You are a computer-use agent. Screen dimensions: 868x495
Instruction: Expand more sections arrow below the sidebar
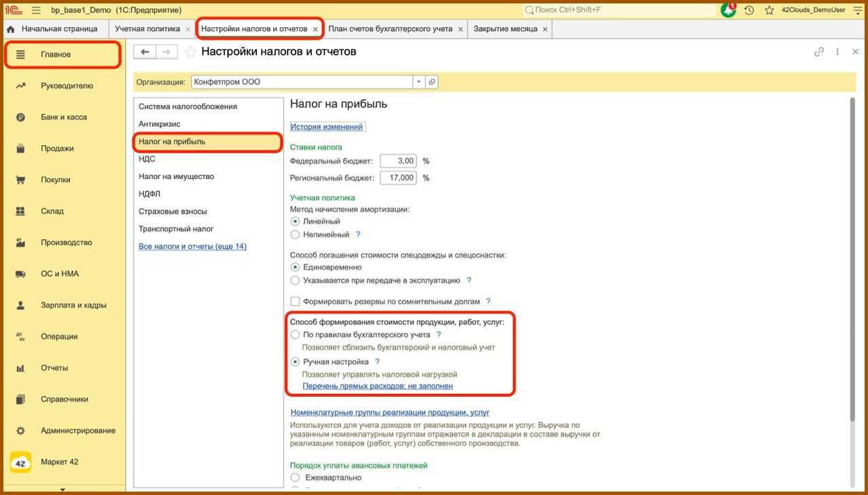click(62, 489)
